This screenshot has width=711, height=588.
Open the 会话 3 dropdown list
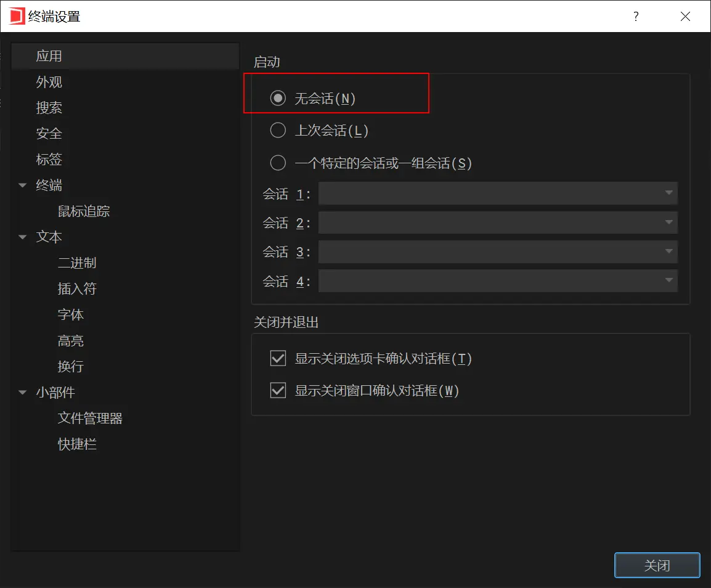(498, 251)
